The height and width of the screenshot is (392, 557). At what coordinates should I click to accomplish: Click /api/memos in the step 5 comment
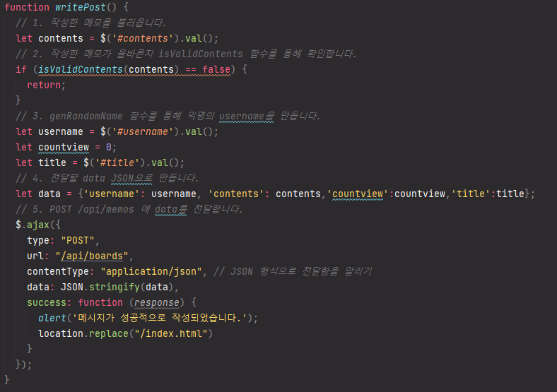click(x=106, y=210)
